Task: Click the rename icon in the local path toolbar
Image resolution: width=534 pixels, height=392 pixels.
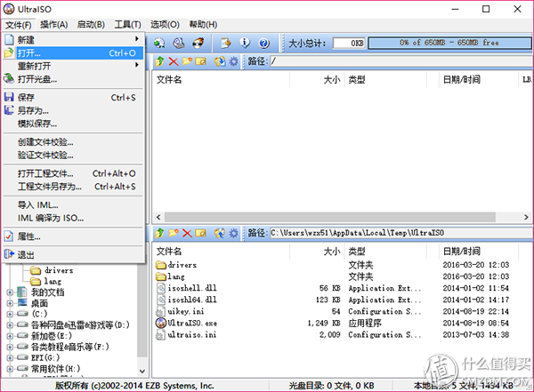Action: [x=200, y=233]
